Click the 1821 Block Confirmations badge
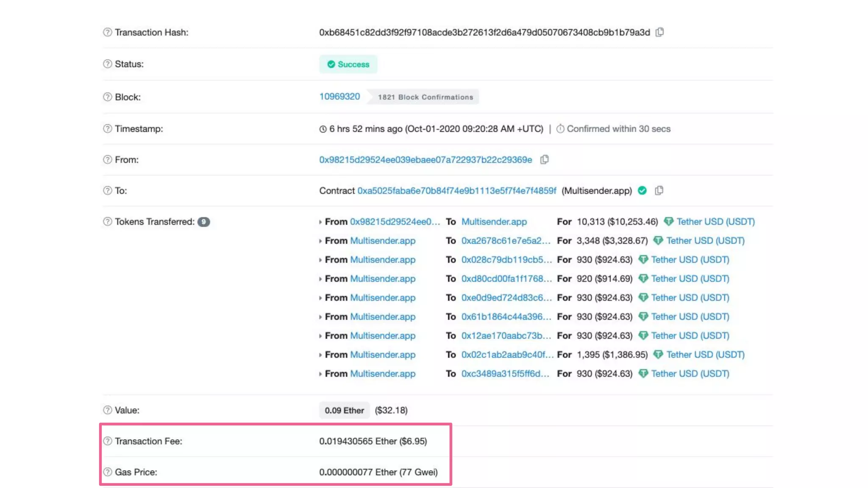Screen dimensions: 868x488 click(425, 97)
